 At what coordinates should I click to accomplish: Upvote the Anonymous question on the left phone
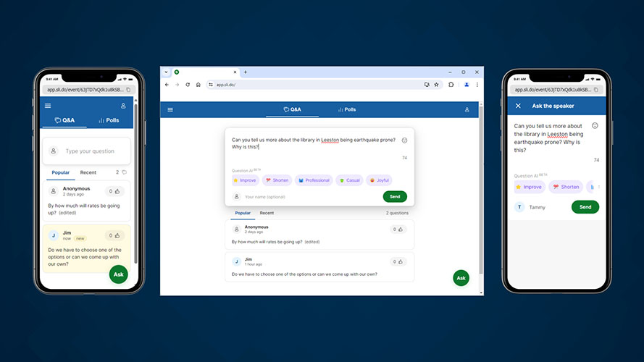pyautogui.click(x=116, y=191)
